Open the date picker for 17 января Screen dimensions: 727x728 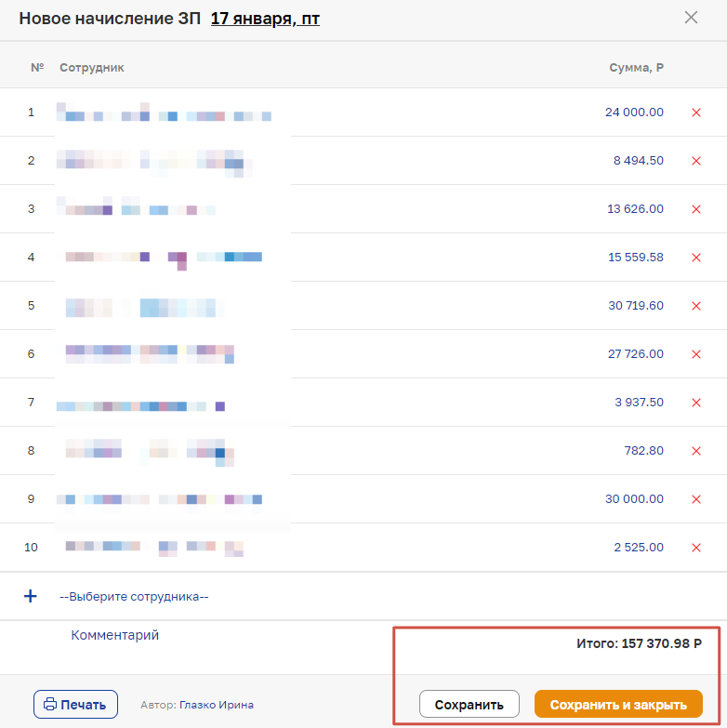265,19
